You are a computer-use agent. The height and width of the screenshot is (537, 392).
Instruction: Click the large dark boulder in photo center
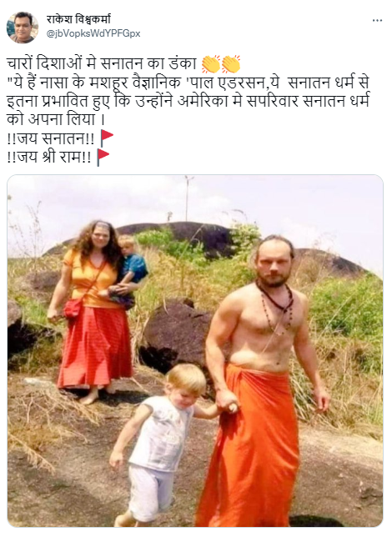(177, 334)
